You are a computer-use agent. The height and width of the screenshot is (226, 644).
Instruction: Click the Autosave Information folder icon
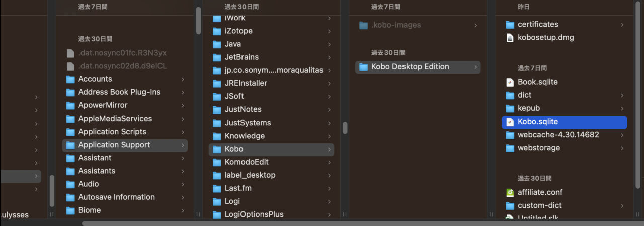[x=70, y=197]
